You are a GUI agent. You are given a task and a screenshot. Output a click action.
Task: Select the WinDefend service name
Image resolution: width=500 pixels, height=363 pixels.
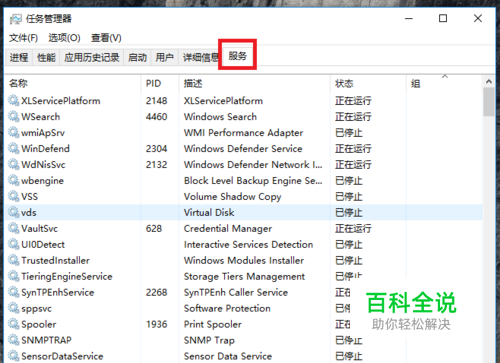coord(45,149)
